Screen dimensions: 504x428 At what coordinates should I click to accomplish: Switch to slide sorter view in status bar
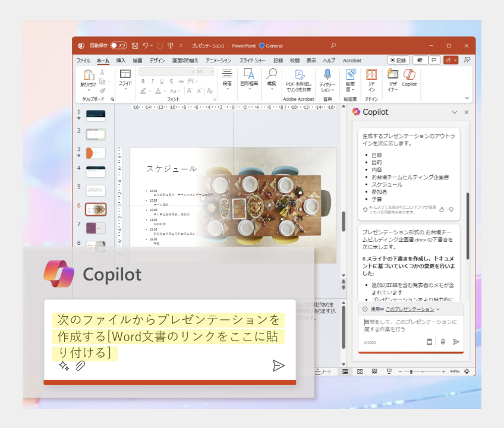(x=360, y=372)
